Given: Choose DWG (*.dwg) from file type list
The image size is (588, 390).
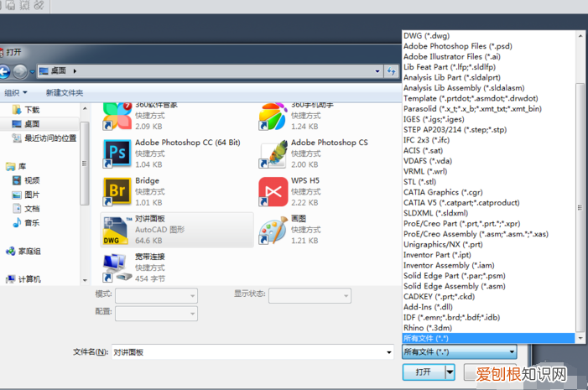Looking at the screenshot, I should point(428,36).
